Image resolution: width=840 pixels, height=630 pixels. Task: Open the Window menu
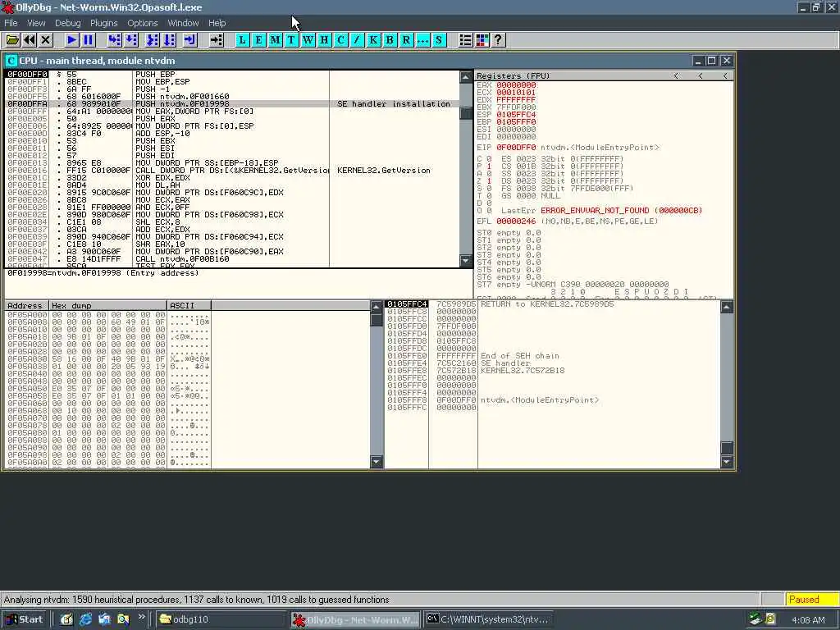(x=183, y=23)
